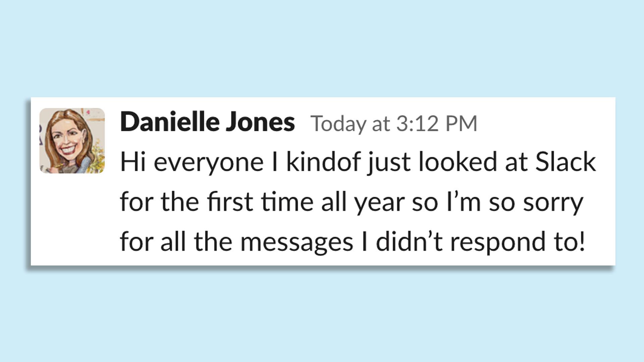This screenshot has width=644, height=362.
Task: Click Danielle Jones's cartoon avatar
Action: click(x=72, y=140)
